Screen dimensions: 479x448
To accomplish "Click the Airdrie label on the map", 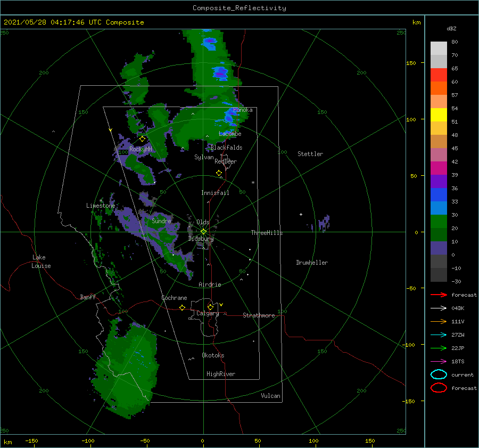I will (x=210, y=284).
